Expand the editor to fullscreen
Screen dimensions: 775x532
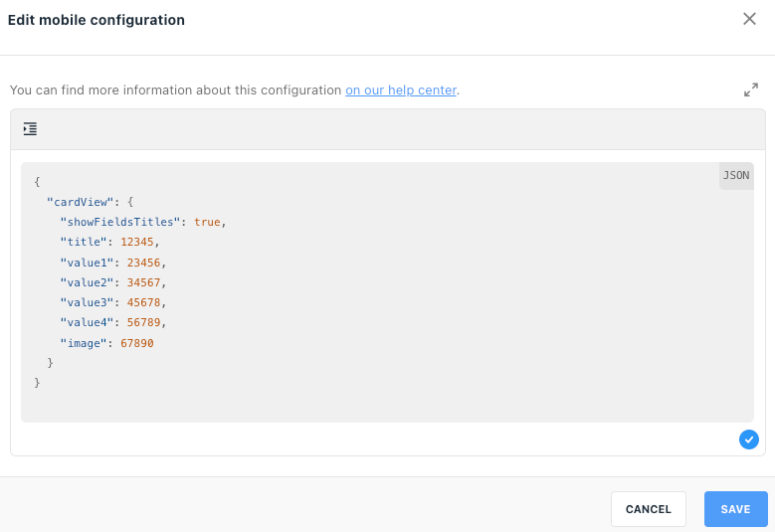coord(751,89)
